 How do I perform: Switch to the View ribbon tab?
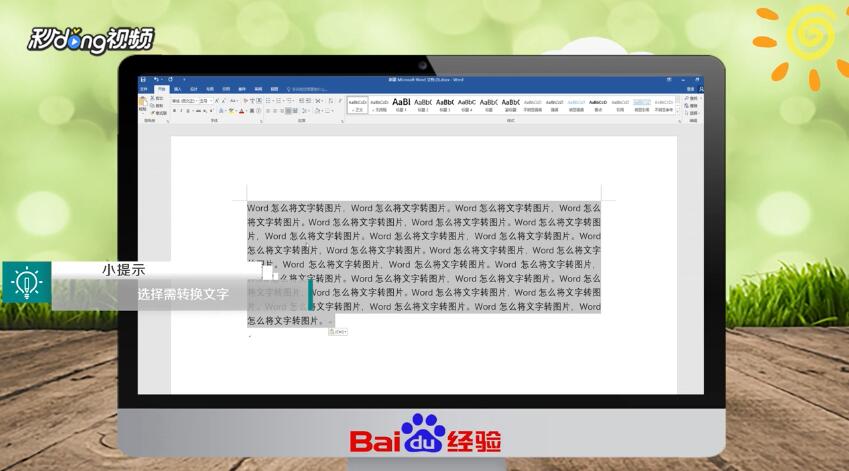pyautogui.click(x=274, y=89)
